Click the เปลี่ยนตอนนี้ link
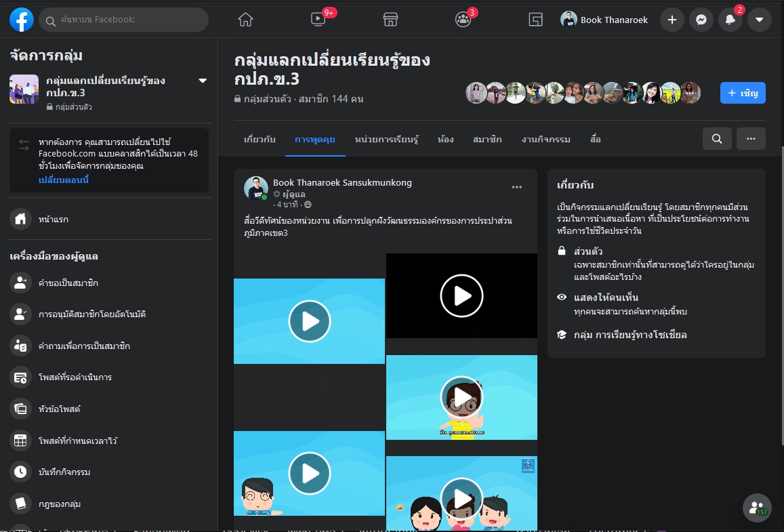The height and width of the screenshot is (532, 784). [x=64, y=180]
